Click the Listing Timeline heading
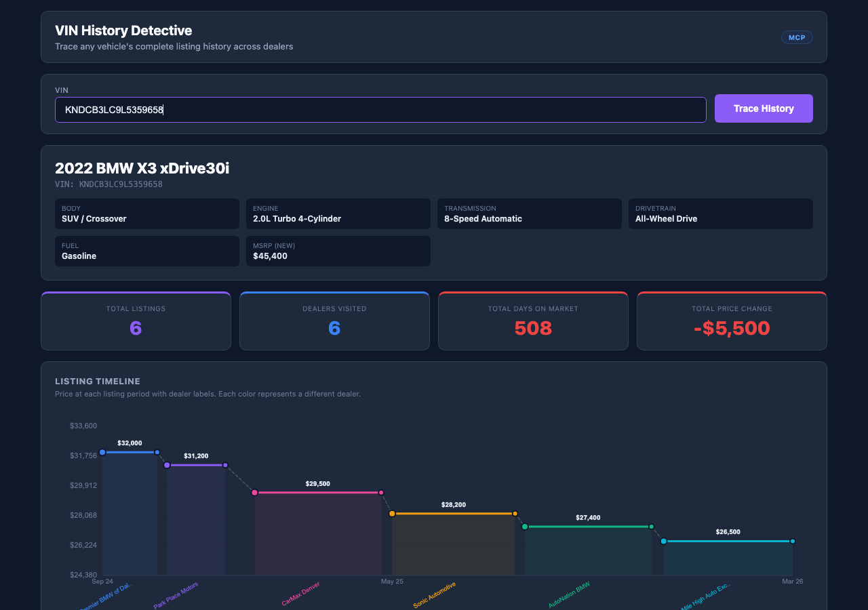This screenshot has height=610, width=868. 98,382
